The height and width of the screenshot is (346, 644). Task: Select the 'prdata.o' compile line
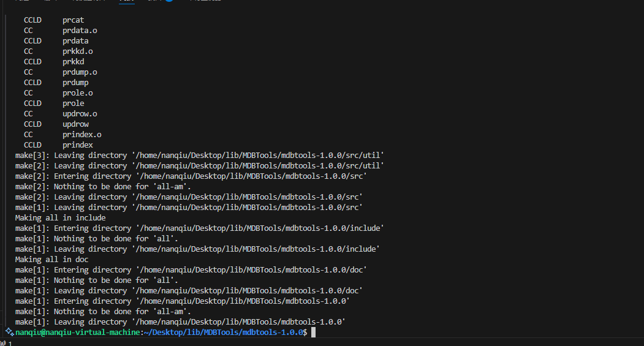pos(61,31)
